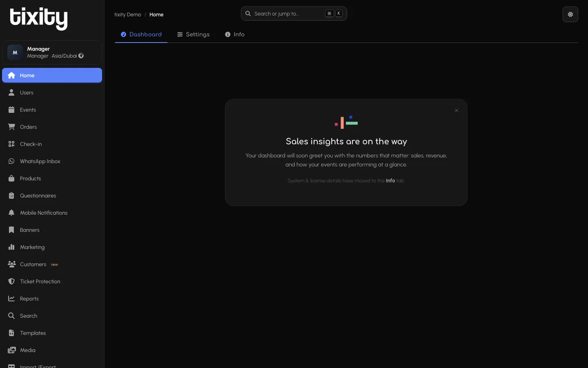
Task: Open Users via its person icon
Action: (x=11, y=92)
